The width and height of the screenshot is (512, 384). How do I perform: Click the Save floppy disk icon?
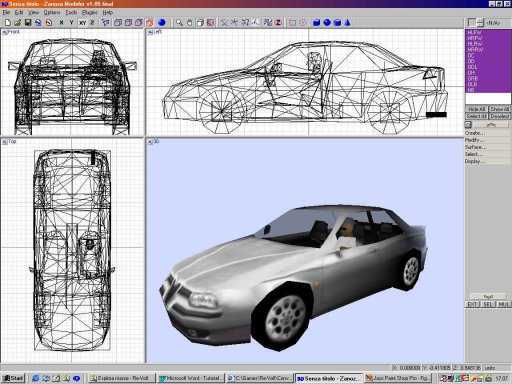pos(28,23)
